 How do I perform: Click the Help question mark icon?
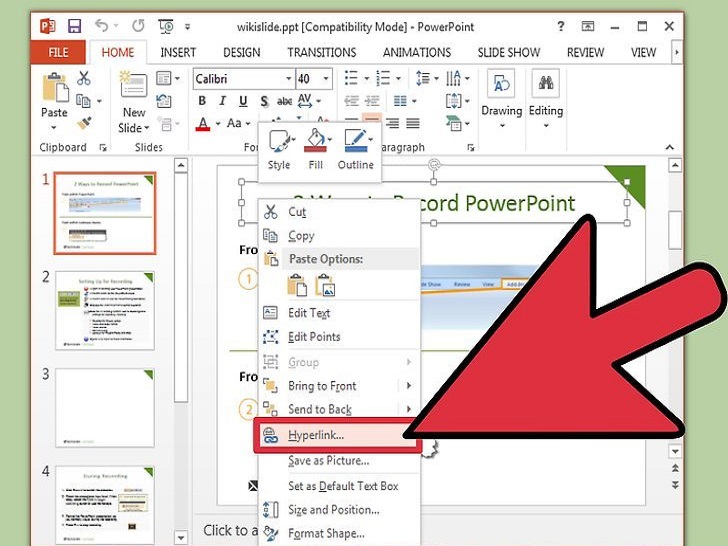click(x=561, y=26)
